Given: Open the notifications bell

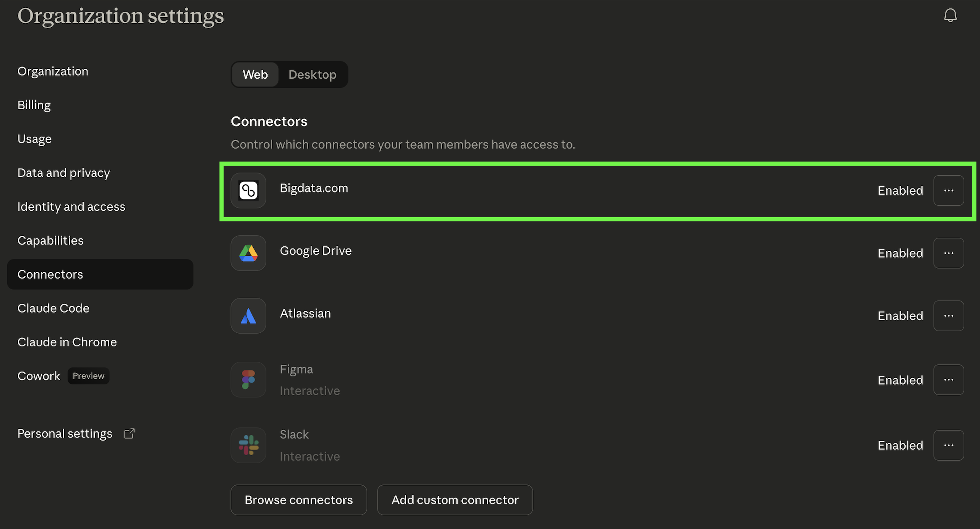Looking at the screenshot, I should coord(951,15).
